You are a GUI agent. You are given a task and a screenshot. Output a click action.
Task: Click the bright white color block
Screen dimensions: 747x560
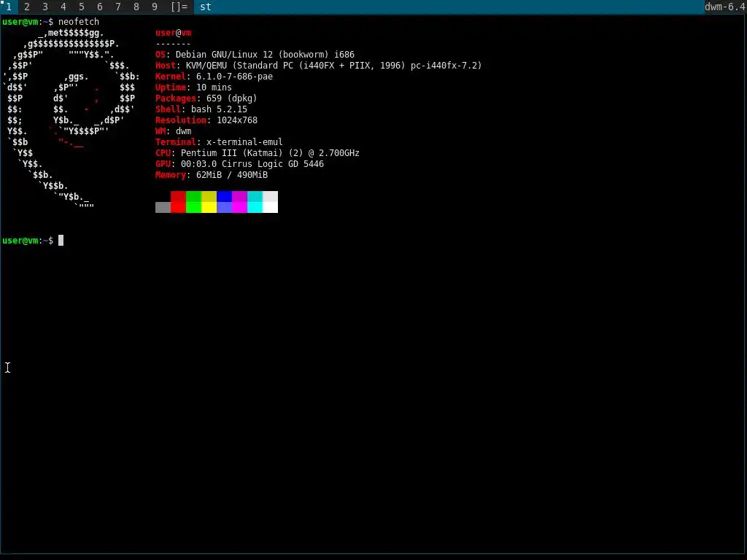point(270,207)
